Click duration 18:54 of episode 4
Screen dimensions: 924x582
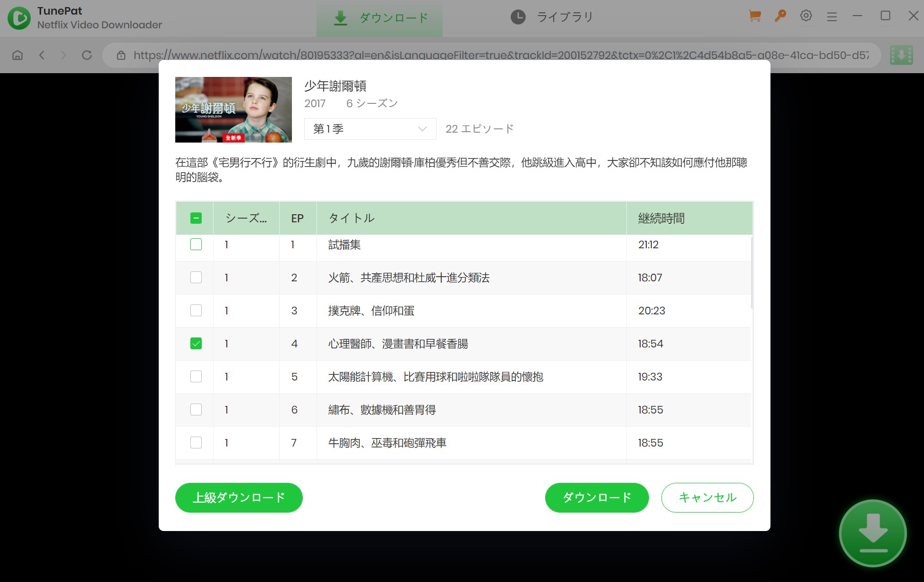(650, 344)
